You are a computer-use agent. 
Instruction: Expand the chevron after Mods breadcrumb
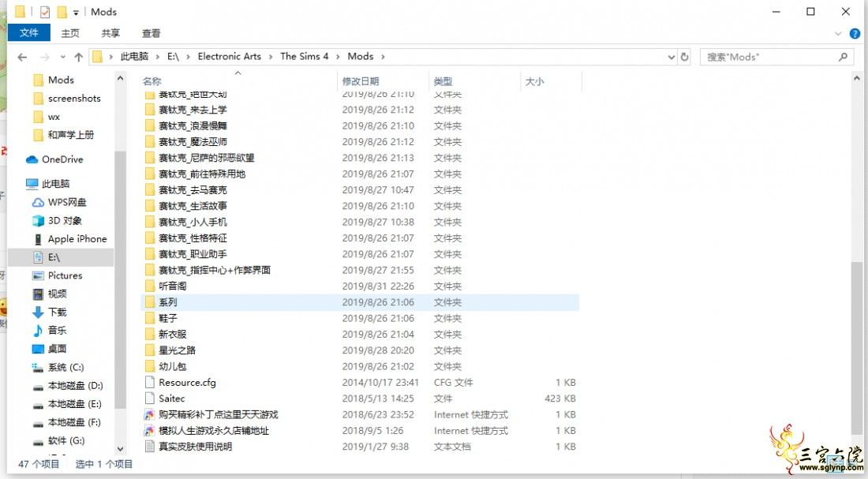383,57
